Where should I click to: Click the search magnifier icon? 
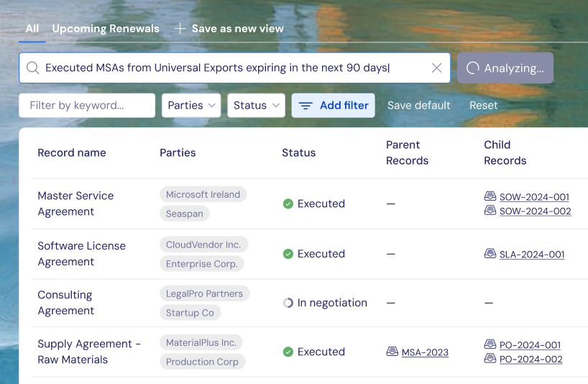32,68
